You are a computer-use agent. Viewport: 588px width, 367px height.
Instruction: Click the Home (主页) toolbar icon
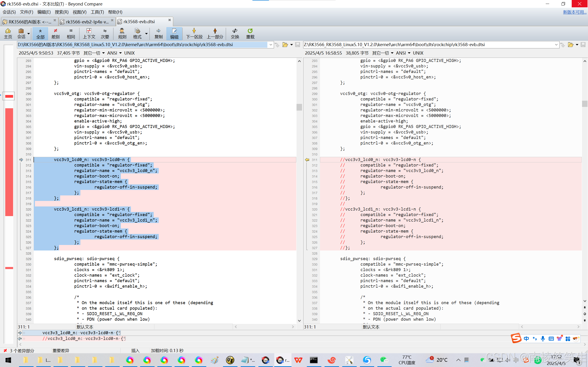pyautogui.click(x=8, y=33)
